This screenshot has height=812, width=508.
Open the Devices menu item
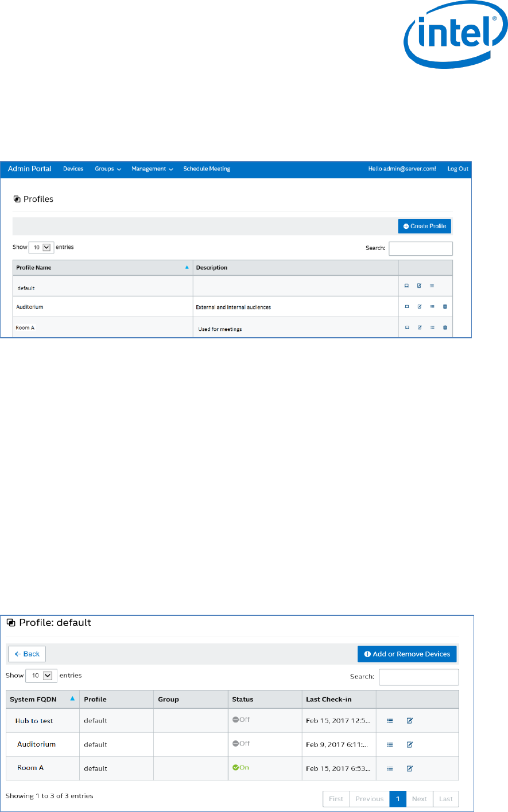click(73, 169)
